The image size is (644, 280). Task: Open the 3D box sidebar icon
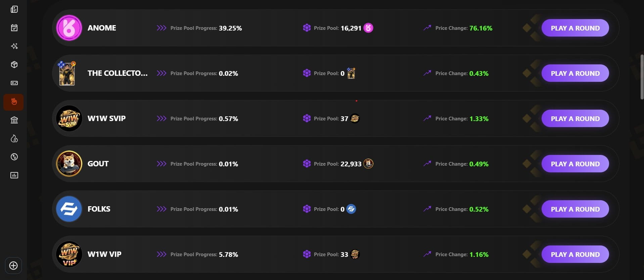point(14,65)
